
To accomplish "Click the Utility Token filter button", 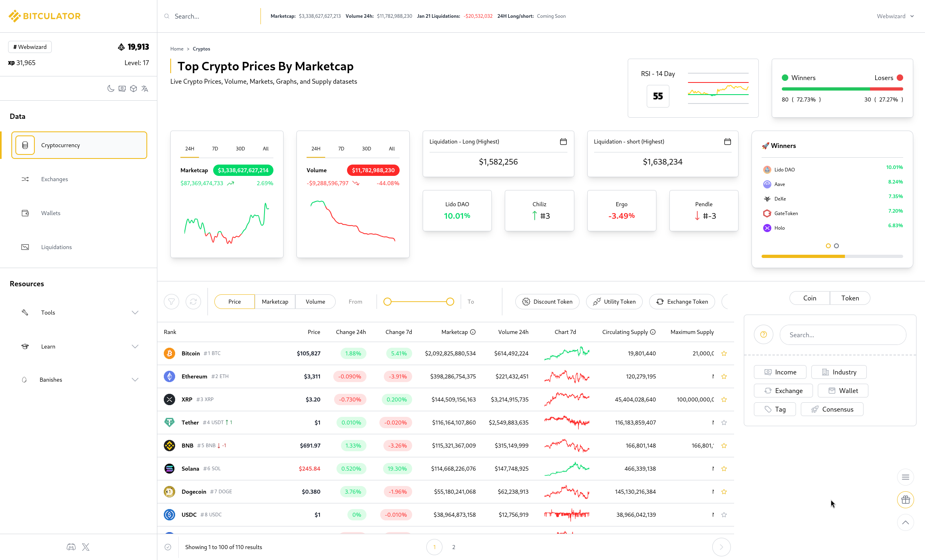I will coord(614,302).
